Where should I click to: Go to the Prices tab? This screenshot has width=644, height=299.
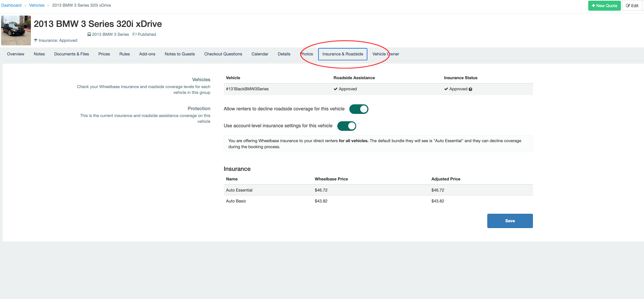(104, 54)
